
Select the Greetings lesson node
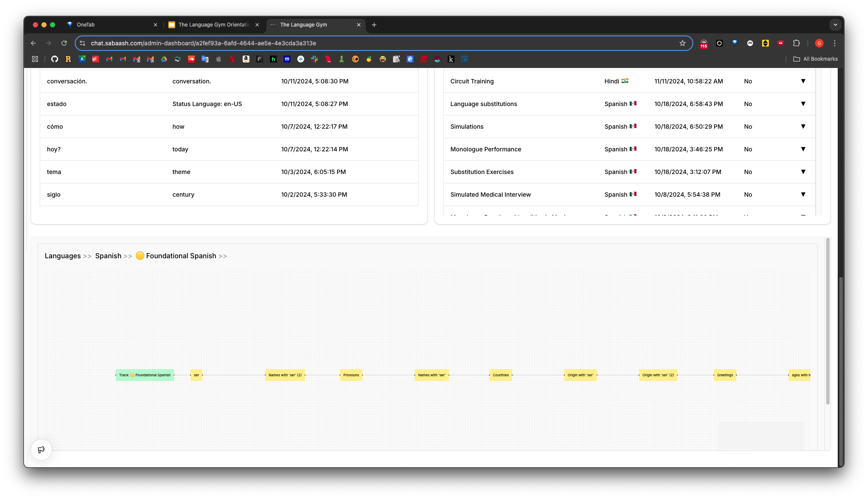725,375
